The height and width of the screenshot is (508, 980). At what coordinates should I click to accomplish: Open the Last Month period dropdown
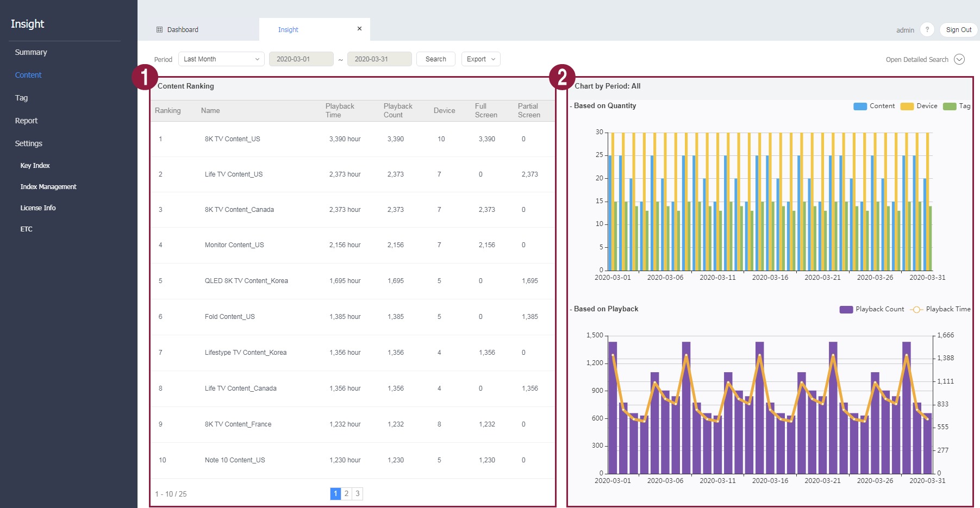click(221, 59)
